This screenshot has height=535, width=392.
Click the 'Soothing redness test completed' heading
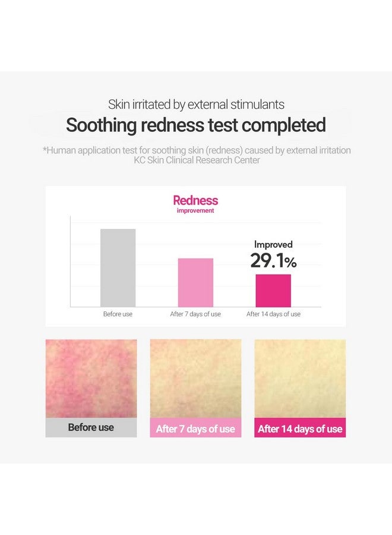point(195,125)
